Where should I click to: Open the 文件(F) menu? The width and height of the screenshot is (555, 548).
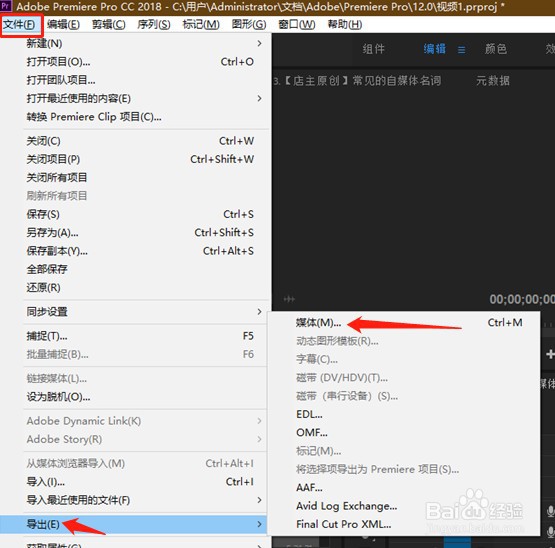[19, 25]
